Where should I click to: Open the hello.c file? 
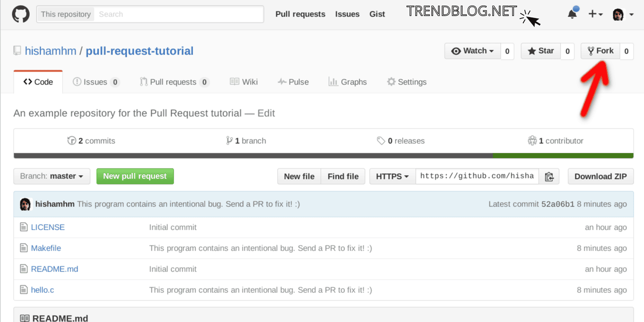tap(42, 290)
